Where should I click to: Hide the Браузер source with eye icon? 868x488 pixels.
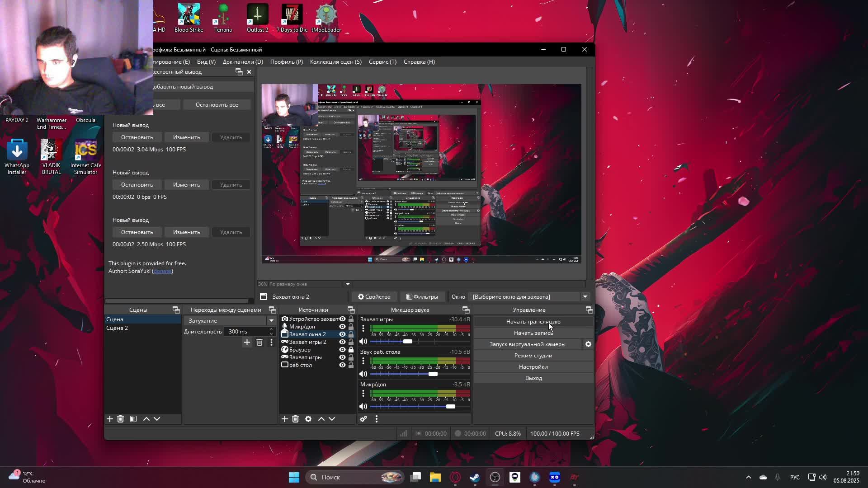(x=342, y=350)
